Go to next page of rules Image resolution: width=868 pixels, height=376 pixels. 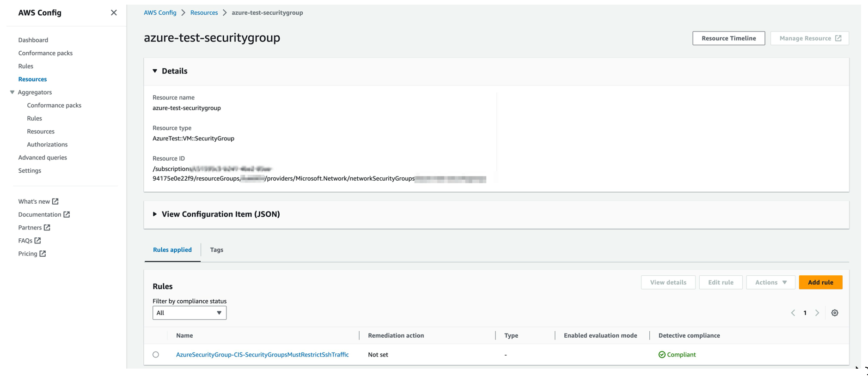(817, 313)
